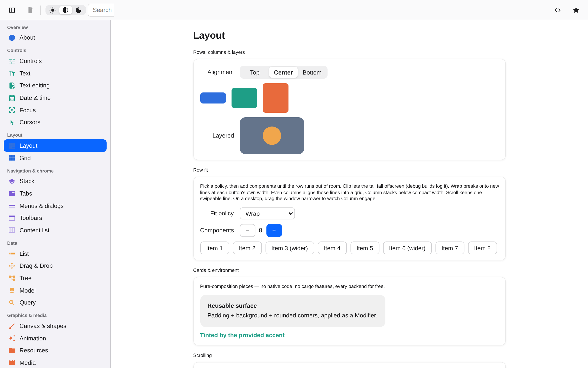Click the Item 1 button
Image resolution: width=588 pixels, height=368 pixels.
[215, 248]
